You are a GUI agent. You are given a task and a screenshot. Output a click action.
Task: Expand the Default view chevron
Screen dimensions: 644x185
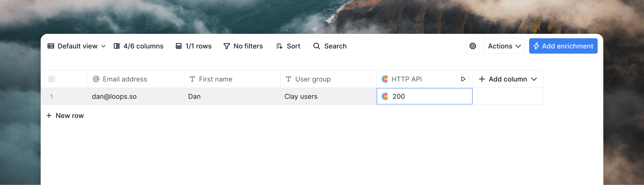[x=103, y=46]
